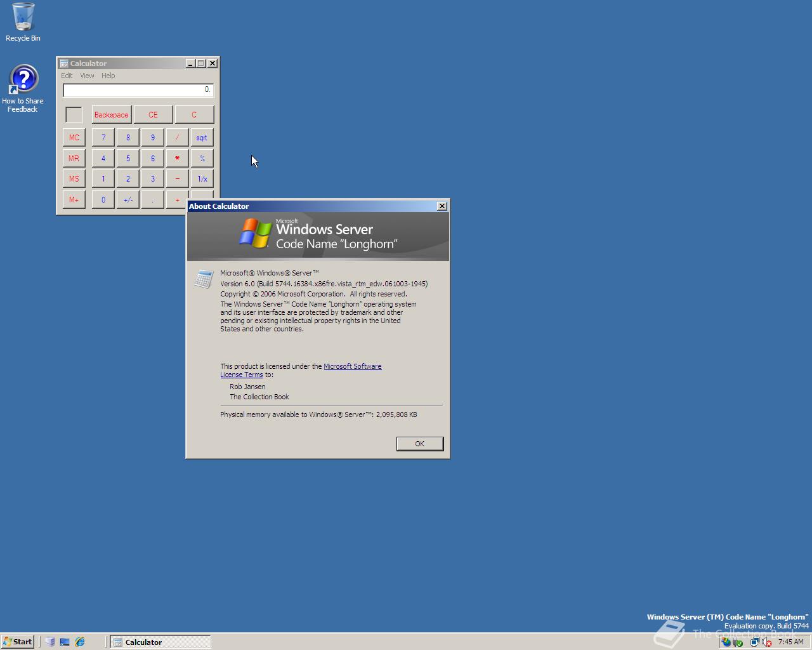Click the C clear button in Calculator
812x650 pixels.
click(194, 115)
